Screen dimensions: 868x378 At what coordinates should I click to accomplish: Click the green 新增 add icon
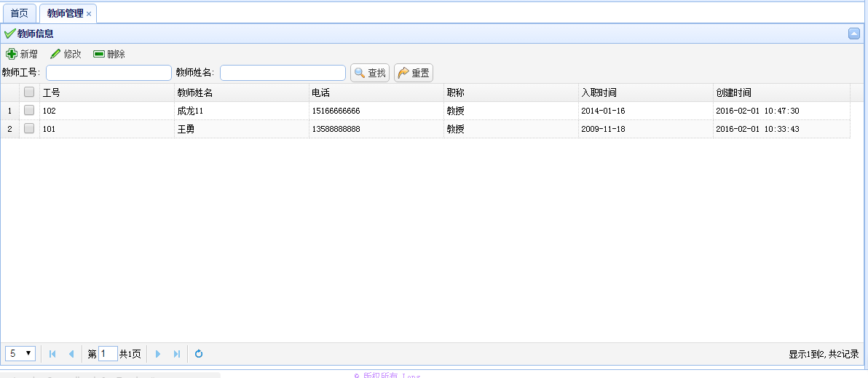[12, 54]
